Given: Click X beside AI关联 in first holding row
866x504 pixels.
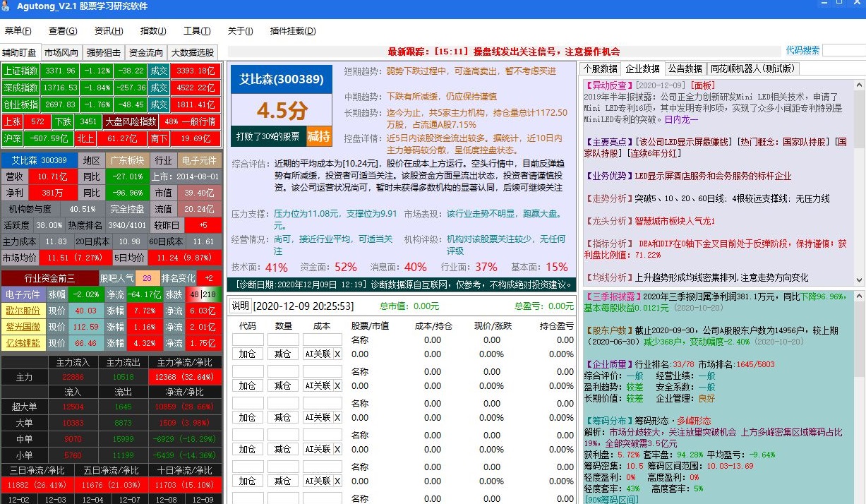Looking at the screenshot, I should click(337, 354).
